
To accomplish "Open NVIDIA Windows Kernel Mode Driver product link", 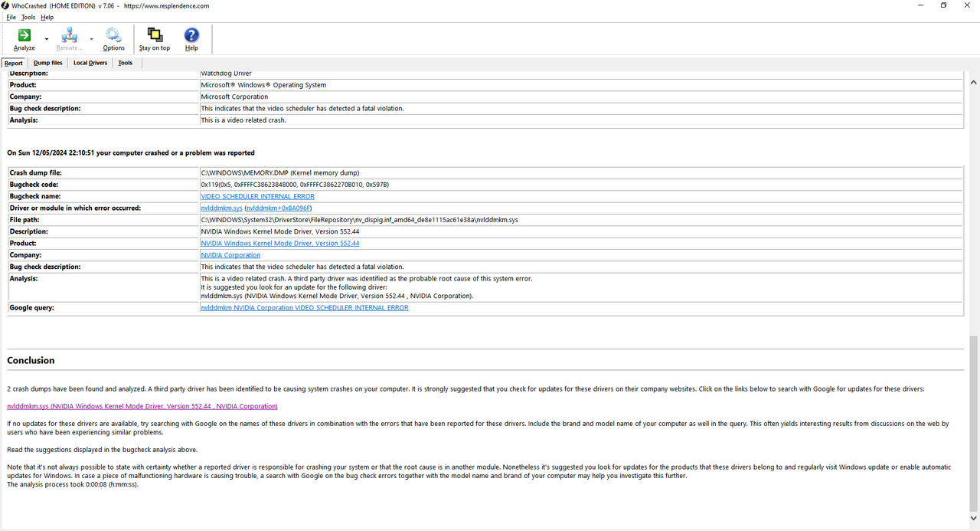I will click(279, 243).
